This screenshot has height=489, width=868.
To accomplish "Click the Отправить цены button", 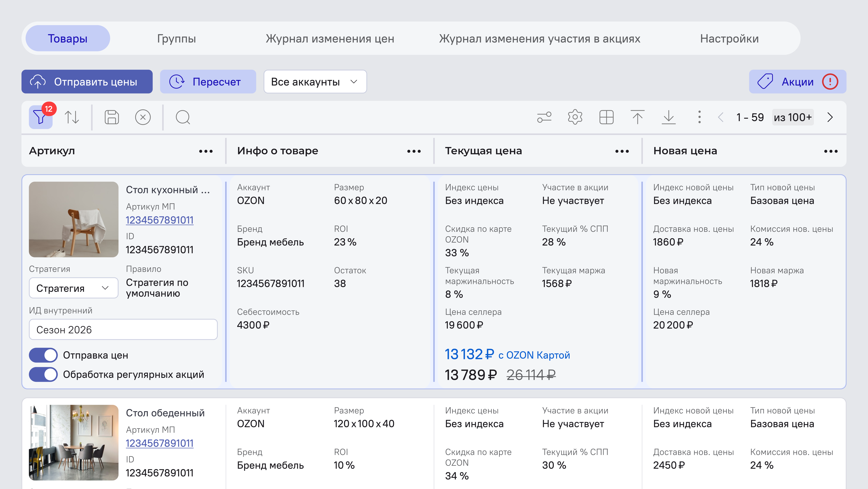I will pos(87,81).
